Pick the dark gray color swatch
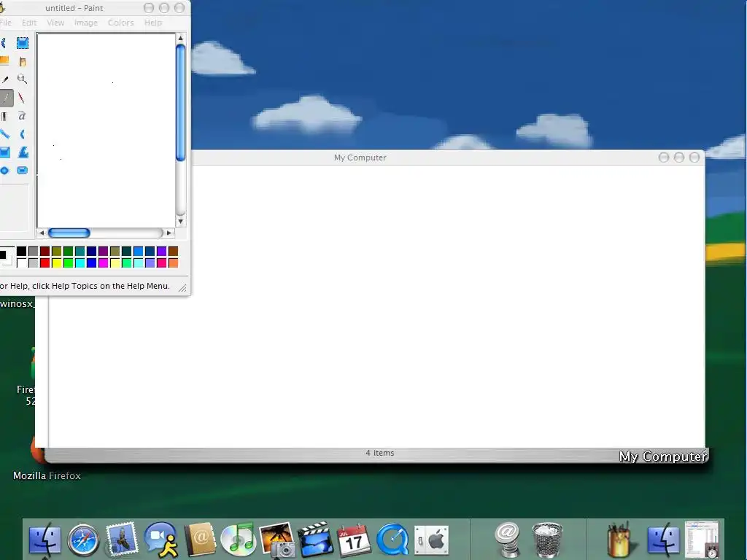Screen dimensions: 747x560 (34, 251)
